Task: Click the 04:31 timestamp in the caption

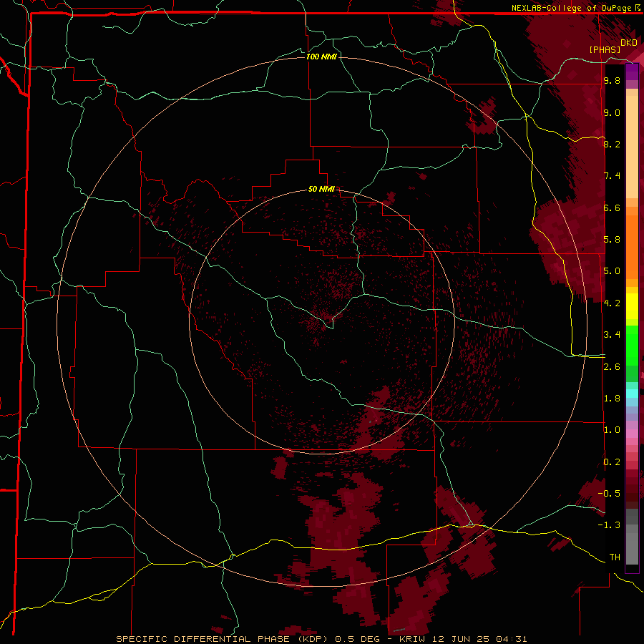Action: (512, 639)
